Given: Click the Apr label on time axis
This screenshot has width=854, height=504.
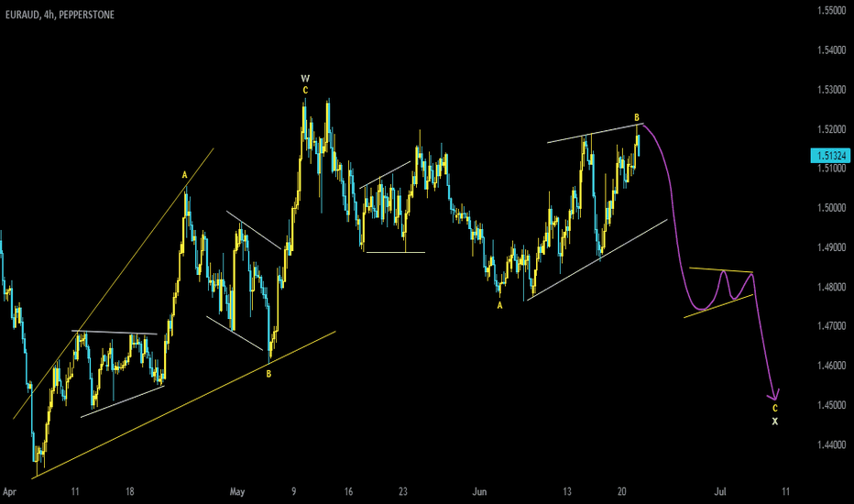Looking at the screenshot, I should [9, 492].
